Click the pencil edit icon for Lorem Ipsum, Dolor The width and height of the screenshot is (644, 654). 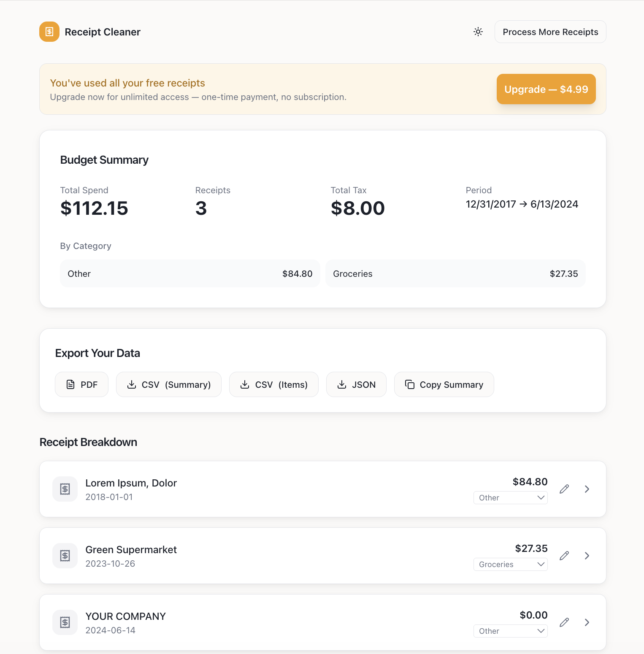pyautogui.click(x=564, y=489)
